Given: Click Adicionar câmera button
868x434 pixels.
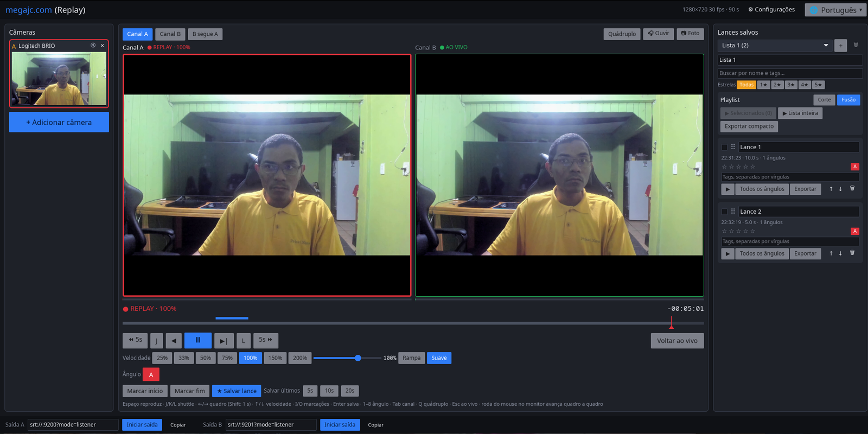Looking at the screenshot, I should click(x=59, y=122).
